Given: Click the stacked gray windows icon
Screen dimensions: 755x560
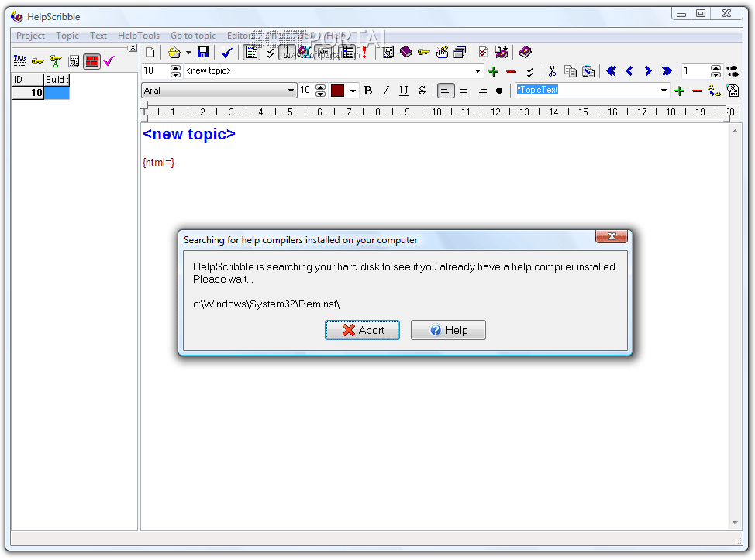Looking at the screenshot, I should pos(460,52).
